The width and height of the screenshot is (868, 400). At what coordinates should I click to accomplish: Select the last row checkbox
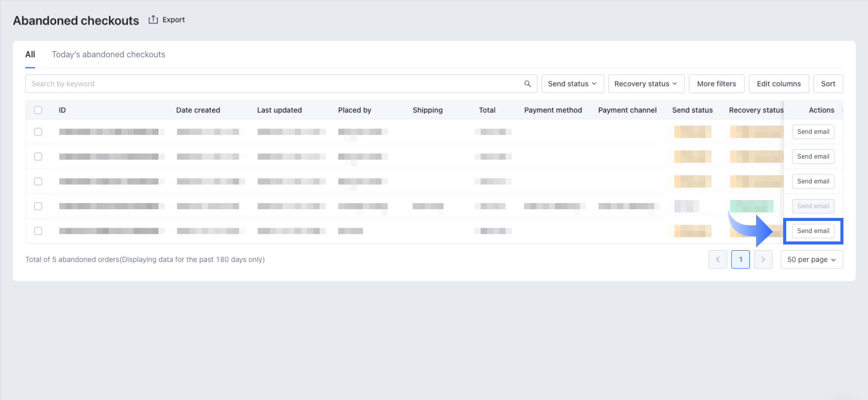point(38,231)
